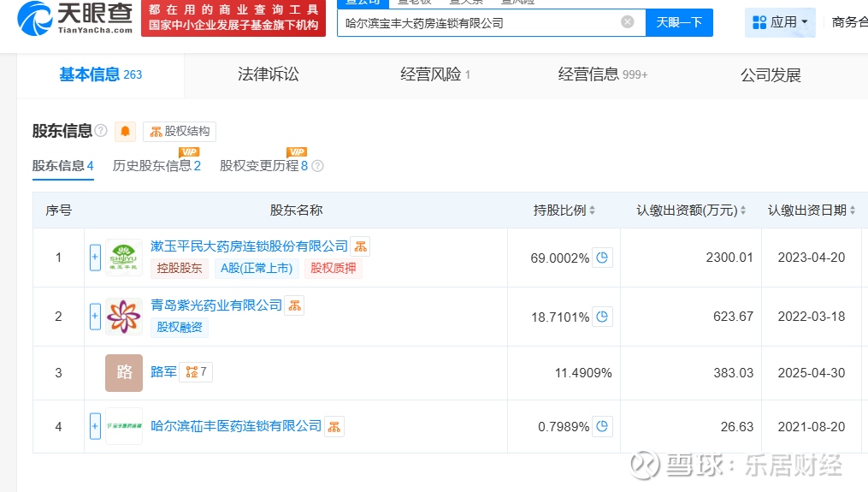Viewport: 868px width, 492px height.
Task: Switch to the 经营信息 tab
Action: tap(602, 74)
